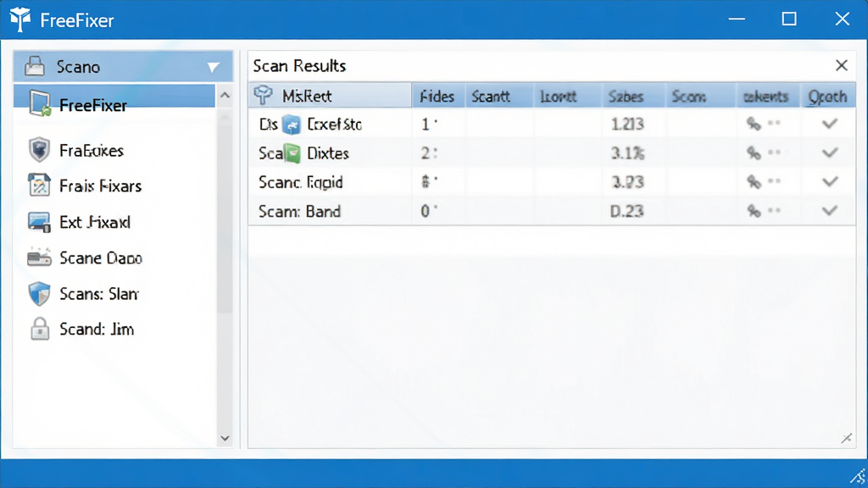Click the D.23 value in Scam: Band row
The height and width of the screenshot is (488, 868).
click(626, 211)
